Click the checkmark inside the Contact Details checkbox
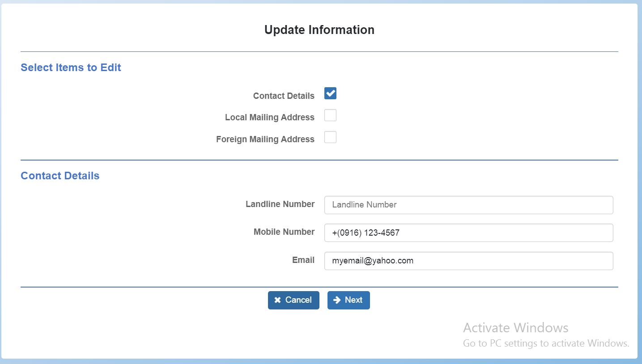 [330, 93]
